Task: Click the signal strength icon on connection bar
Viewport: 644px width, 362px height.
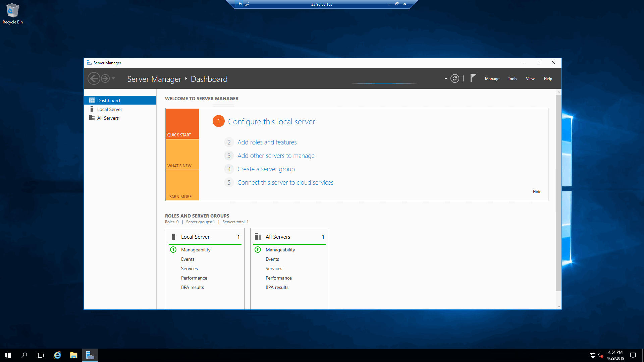Action: coord(247,4)
